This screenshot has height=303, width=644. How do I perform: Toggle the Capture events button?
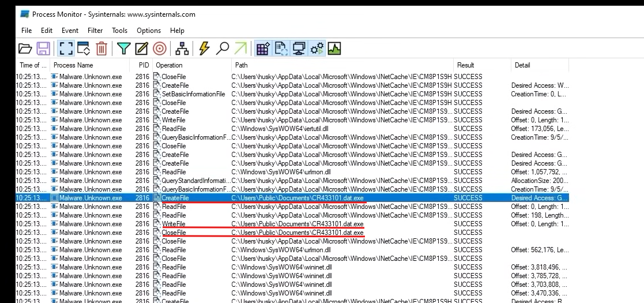(x=66, y=48)
